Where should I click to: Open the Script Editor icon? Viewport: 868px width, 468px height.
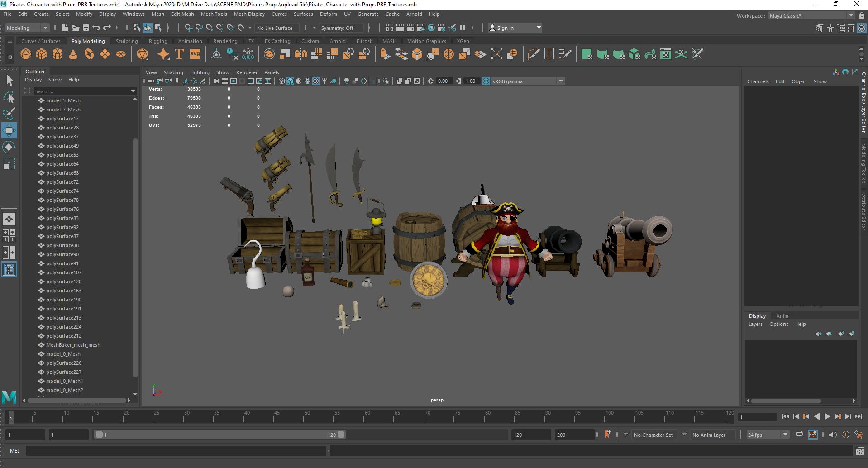[859, 451]
